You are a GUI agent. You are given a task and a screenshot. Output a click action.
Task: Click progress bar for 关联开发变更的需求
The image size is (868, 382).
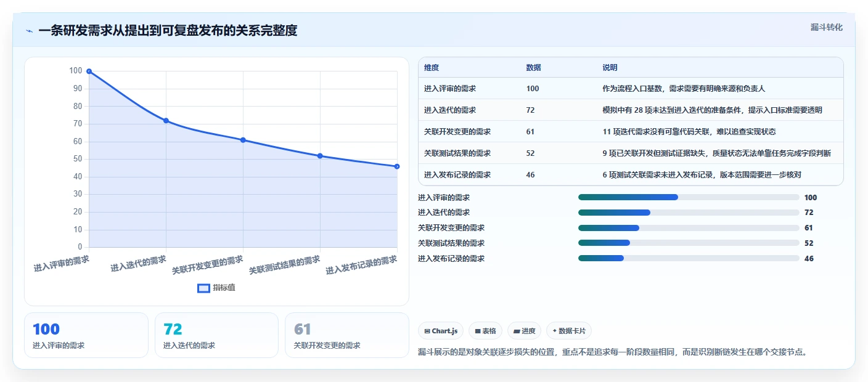[x=689, y=228]
